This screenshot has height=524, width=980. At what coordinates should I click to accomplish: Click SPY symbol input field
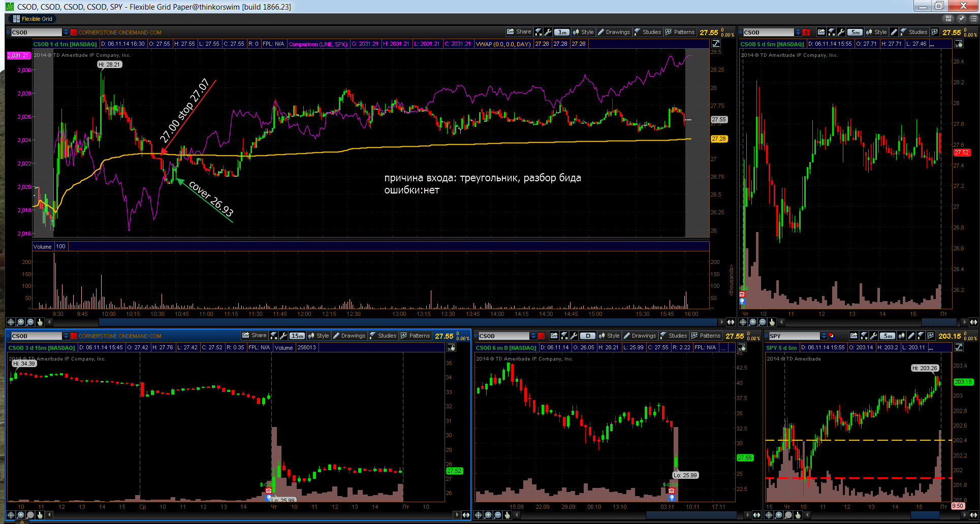(794, 336)
